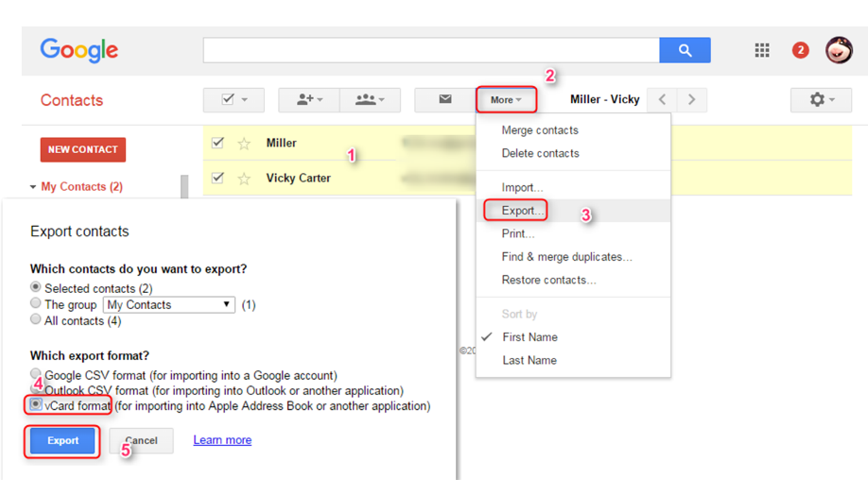
Task: Open the add to contacts dropdown
Action: coord(309,99)
